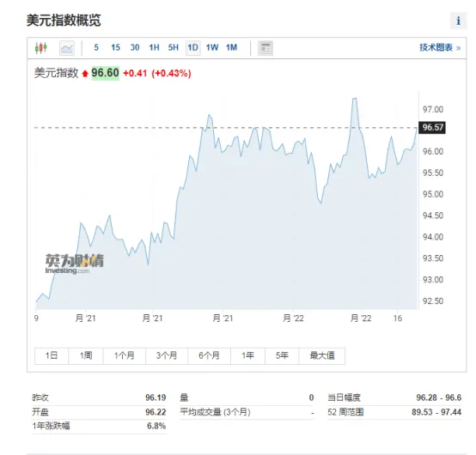Select the 1H interval
The width and height of the screenshot is (476, 455).
click(x=154, y=47)
